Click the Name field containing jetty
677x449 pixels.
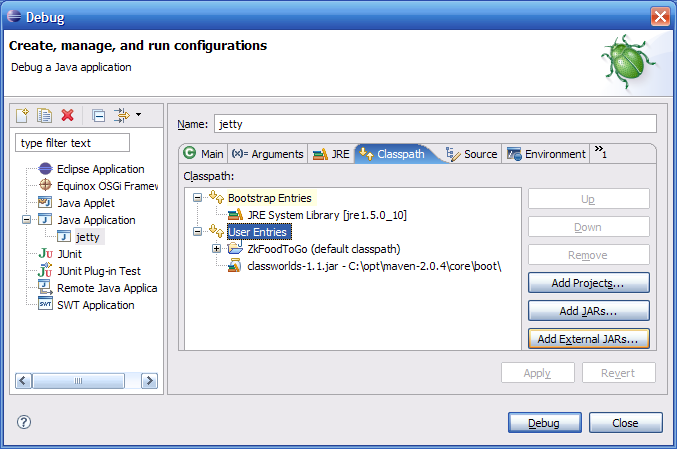click(x=435, y=124)
